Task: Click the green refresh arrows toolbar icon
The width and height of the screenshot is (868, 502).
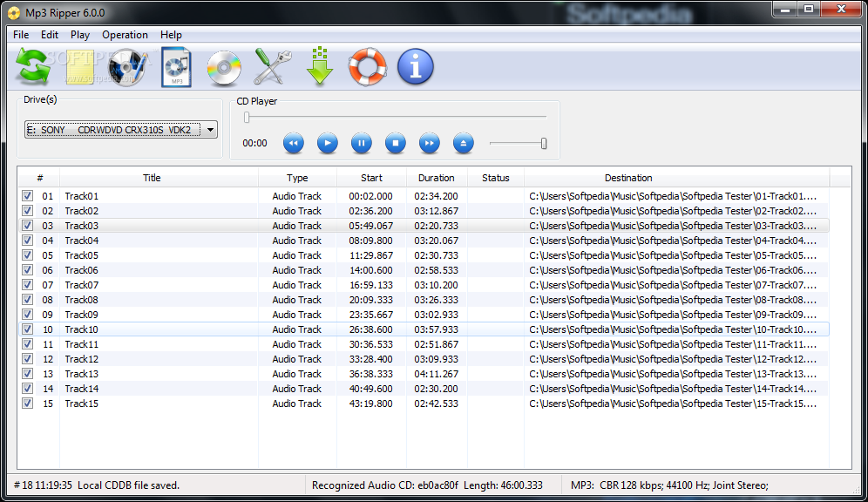Action: [x=32, y=67]
